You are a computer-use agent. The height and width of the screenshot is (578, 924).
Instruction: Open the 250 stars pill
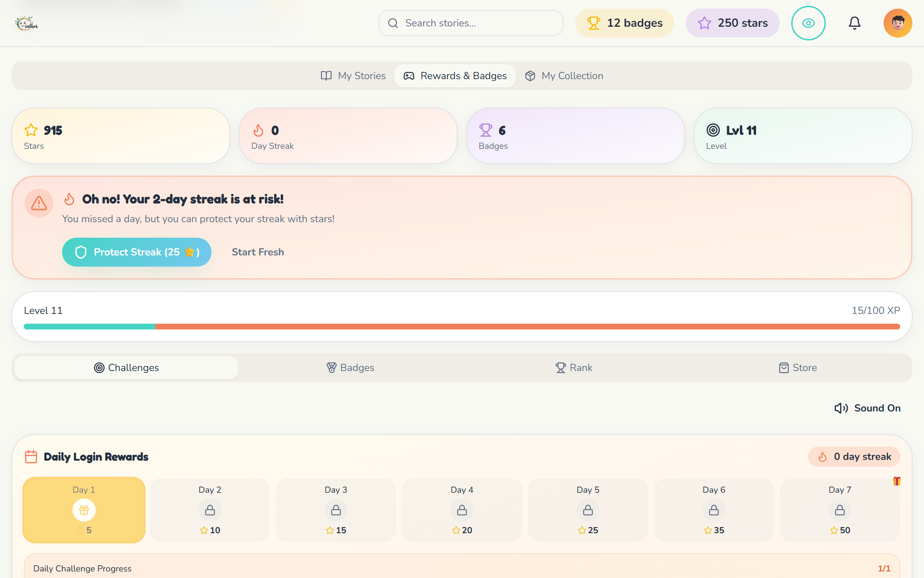[x=732, y=23]
